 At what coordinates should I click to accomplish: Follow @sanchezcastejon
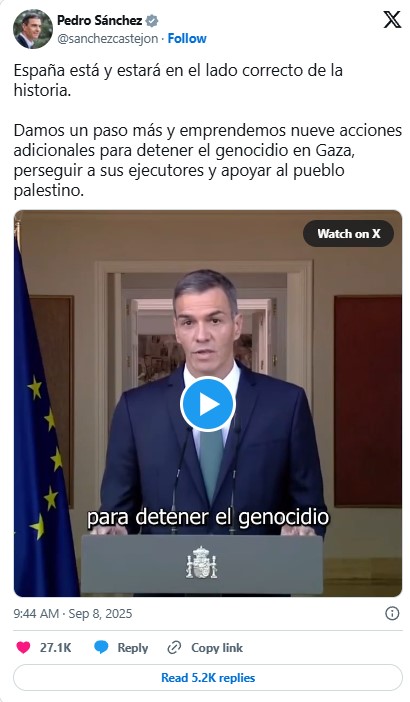[x=187, y=39]
